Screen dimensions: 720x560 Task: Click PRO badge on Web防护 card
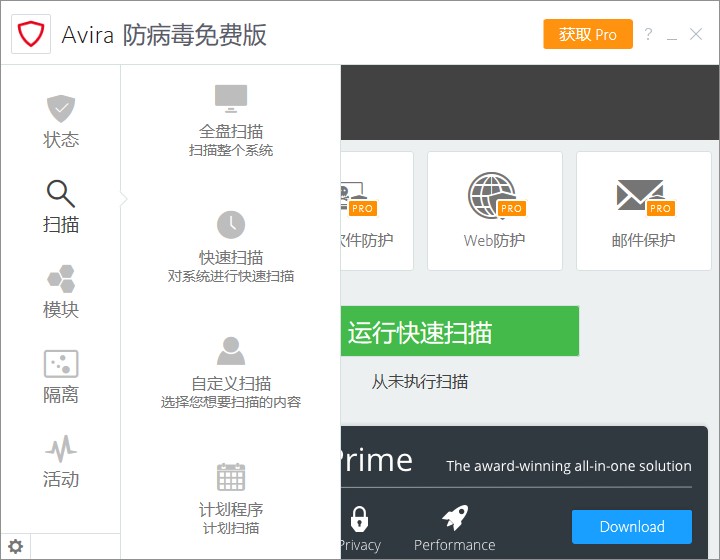click(x=511, y=208)
